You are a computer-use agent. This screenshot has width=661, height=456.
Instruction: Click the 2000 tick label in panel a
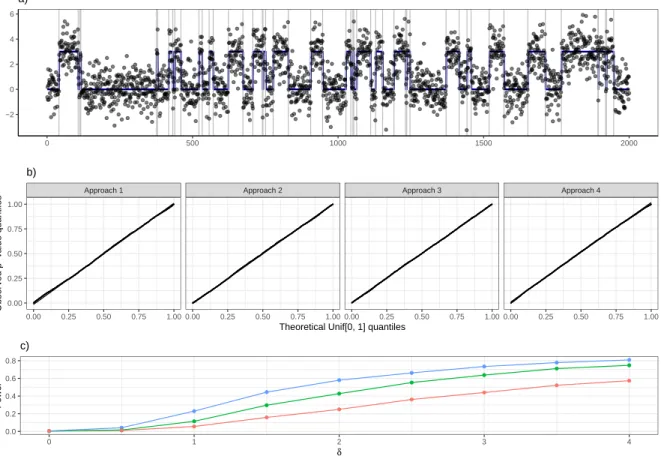(629, 143)
